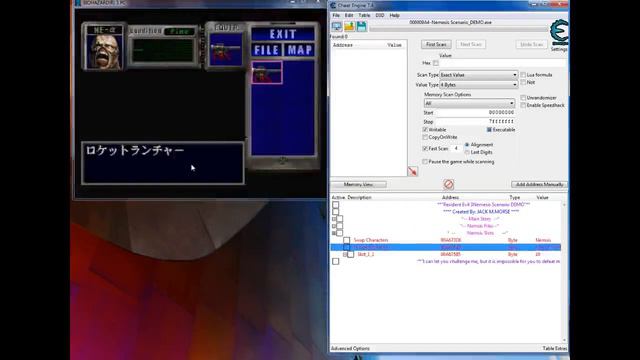This screenshot has width=640, height=360.
Task: Open the Scan Type dropdown
Action: (478, 75)
